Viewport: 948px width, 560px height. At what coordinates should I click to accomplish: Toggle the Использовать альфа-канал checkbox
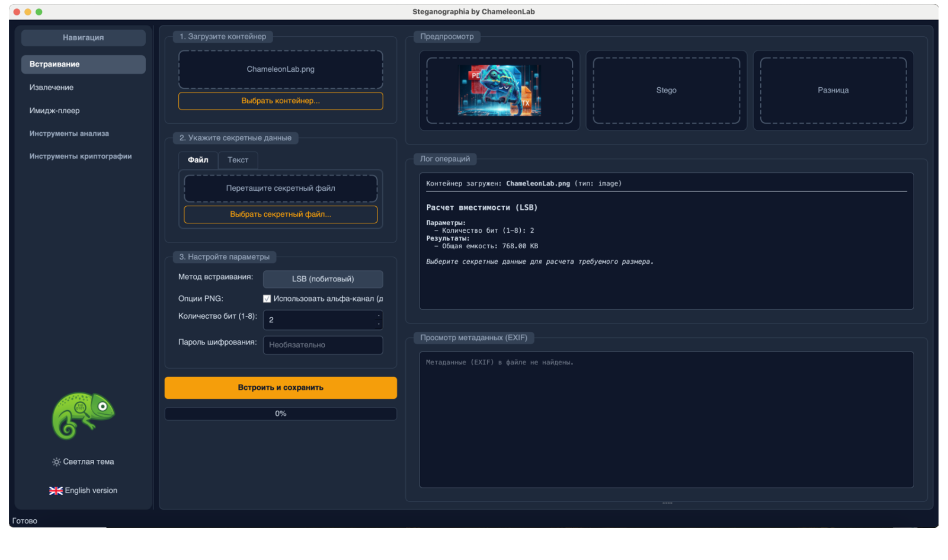click(267, 299)
